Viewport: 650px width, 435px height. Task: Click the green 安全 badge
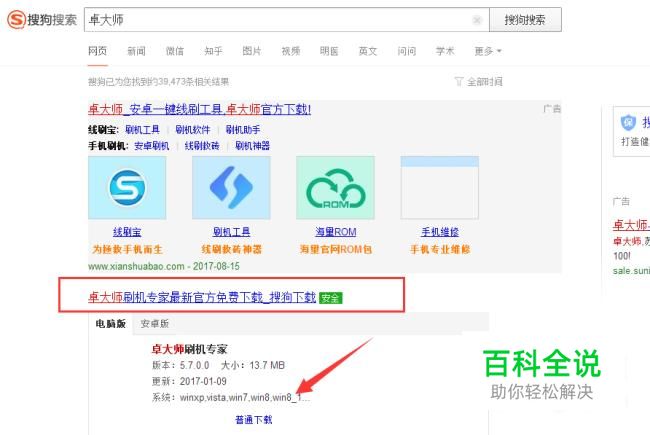click(330, 298)
